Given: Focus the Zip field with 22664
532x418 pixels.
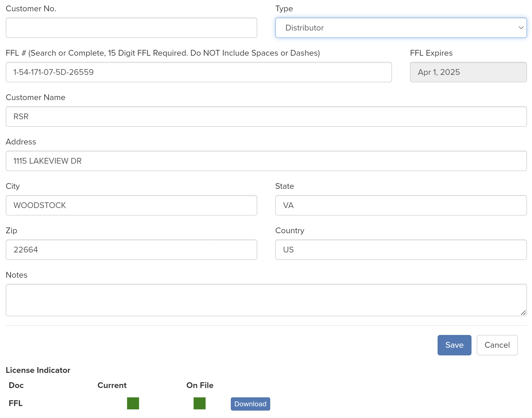Looking at the screenshot, I should [x=131, y=249].
